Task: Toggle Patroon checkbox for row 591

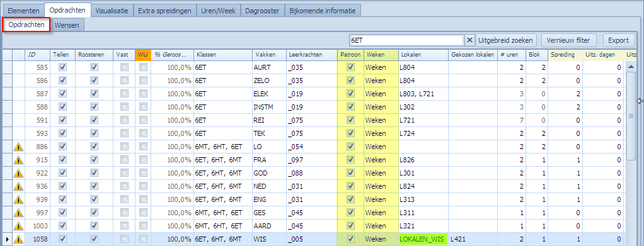Action: (x=350, y=120)
